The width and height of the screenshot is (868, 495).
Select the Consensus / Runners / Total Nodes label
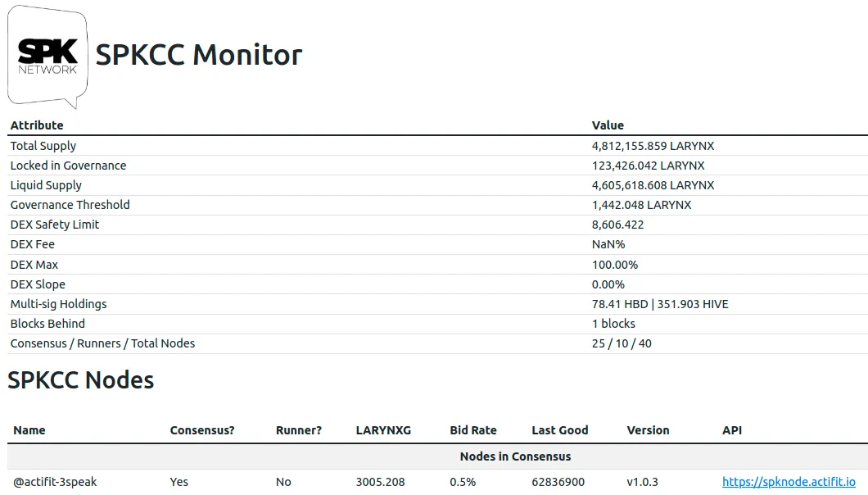point(103,343)
